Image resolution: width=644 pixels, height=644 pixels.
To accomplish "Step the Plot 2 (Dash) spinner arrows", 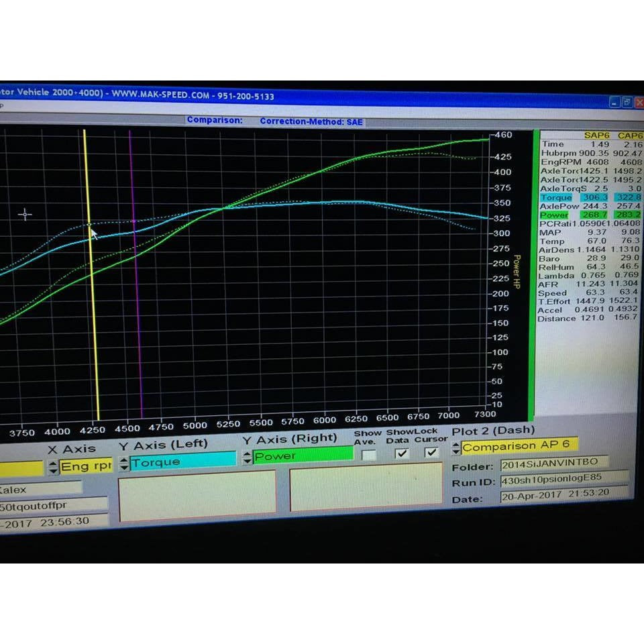I will (455, 448).
